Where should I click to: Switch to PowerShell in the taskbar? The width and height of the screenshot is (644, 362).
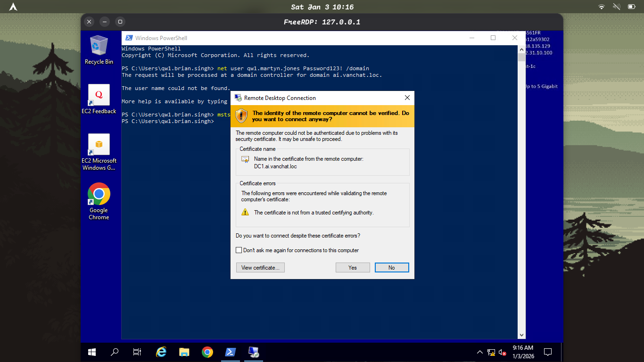[230, 352]
